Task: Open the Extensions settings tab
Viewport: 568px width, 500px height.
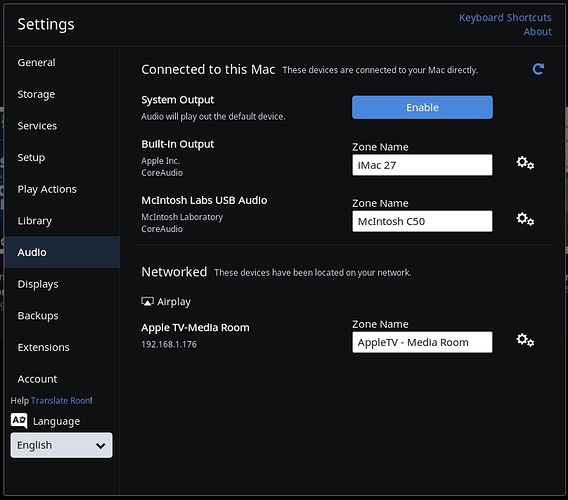Action: pyautogui.click(x=43, y=347)
